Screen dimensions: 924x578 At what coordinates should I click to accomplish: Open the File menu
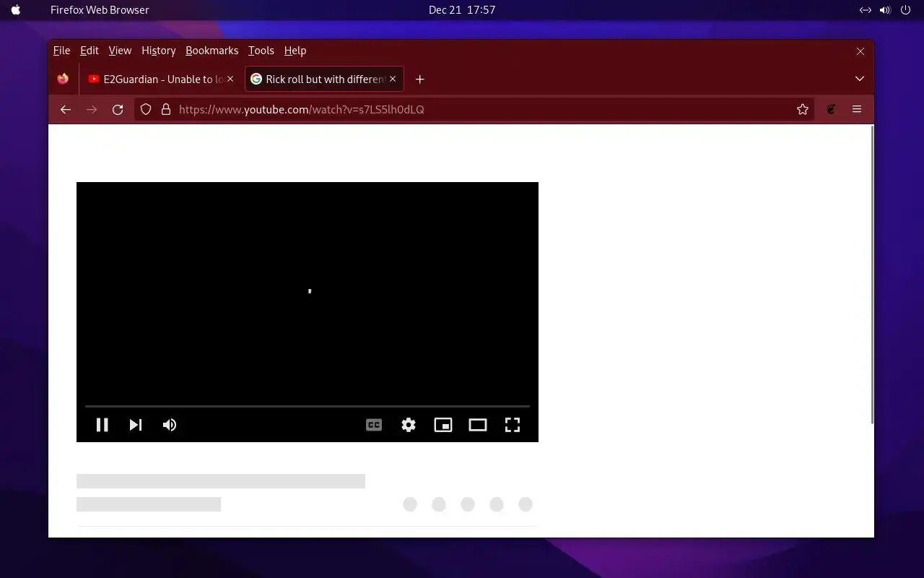[x=62, y=51]
